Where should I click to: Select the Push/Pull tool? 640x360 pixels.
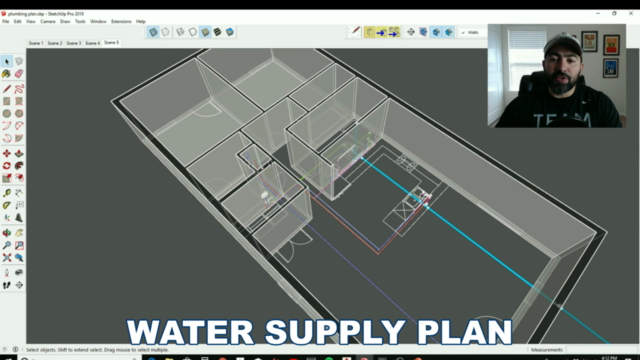(x=19, y=153)
